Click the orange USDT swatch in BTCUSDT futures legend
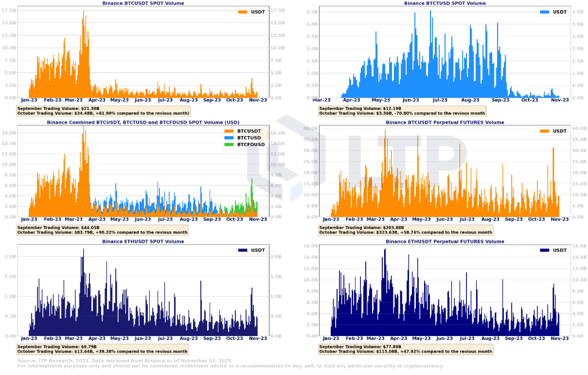This screenshot has width=588, height=375. click(545, 131)
